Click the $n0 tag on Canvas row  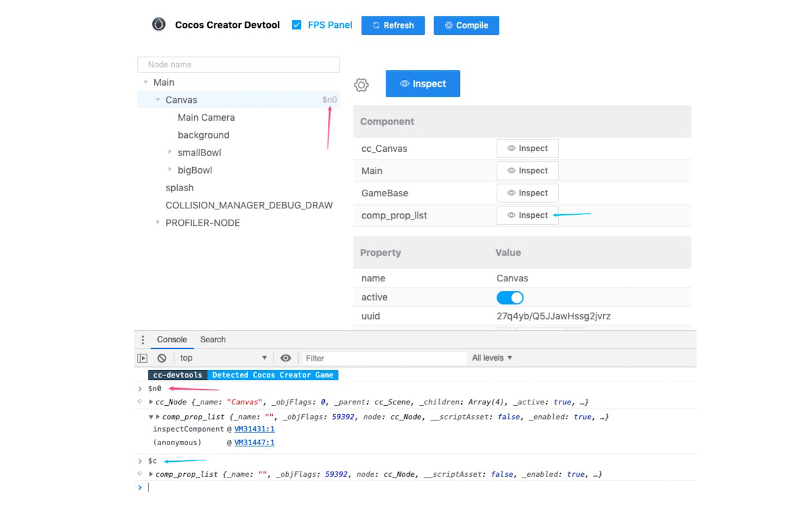pyautogui.click(x=329, y=100)
